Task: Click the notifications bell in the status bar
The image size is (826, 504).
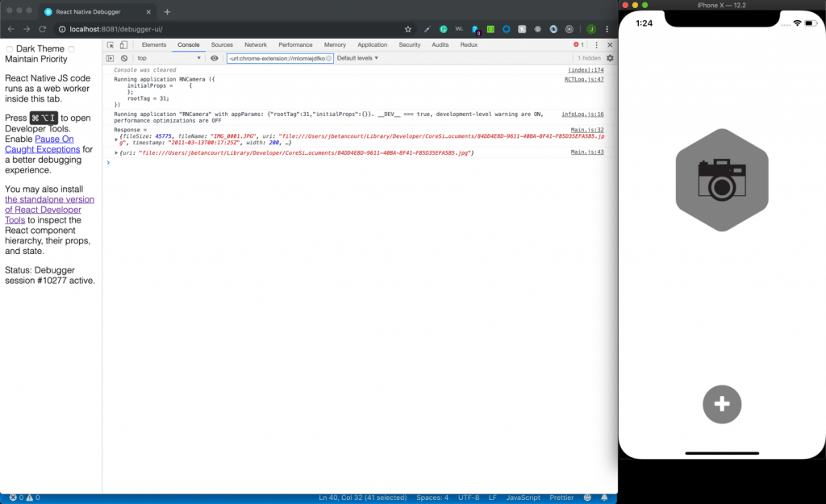Action: [x=604, y=498]
